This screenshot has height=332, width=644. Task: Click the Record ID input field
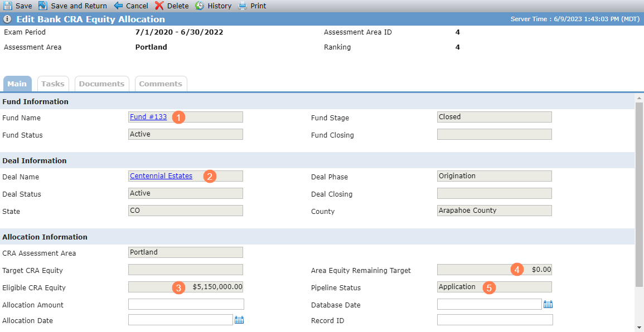[x=495, y=320]
